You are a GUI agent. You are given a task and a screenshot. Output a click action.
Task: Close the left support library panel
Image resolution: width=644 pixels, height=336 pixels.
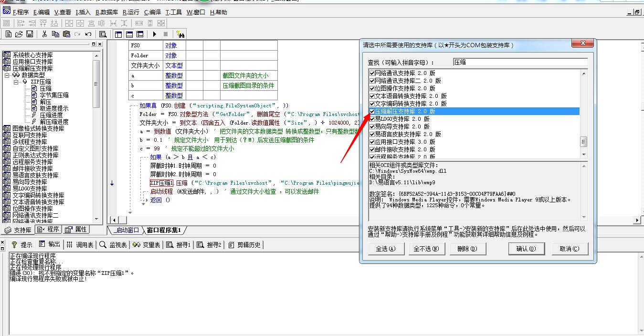tap(99, 44)
